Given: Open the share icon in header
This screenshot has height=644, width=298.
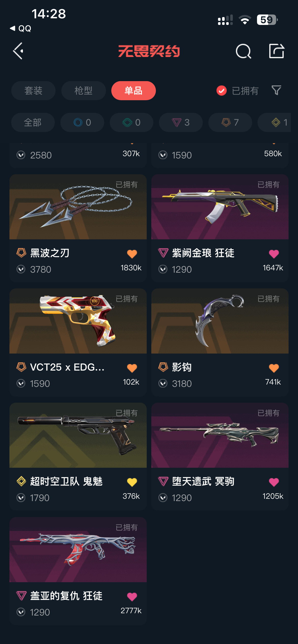Looking at the screenshot, I should coord(277,51).
